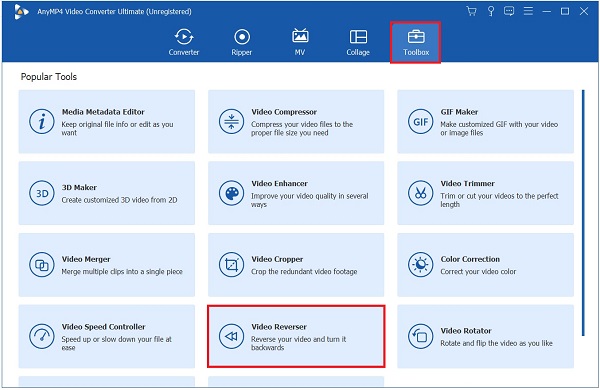Click 'Create customized 3D video from 2D'
This screenshot has height=390, width=600.
point(119,200)
